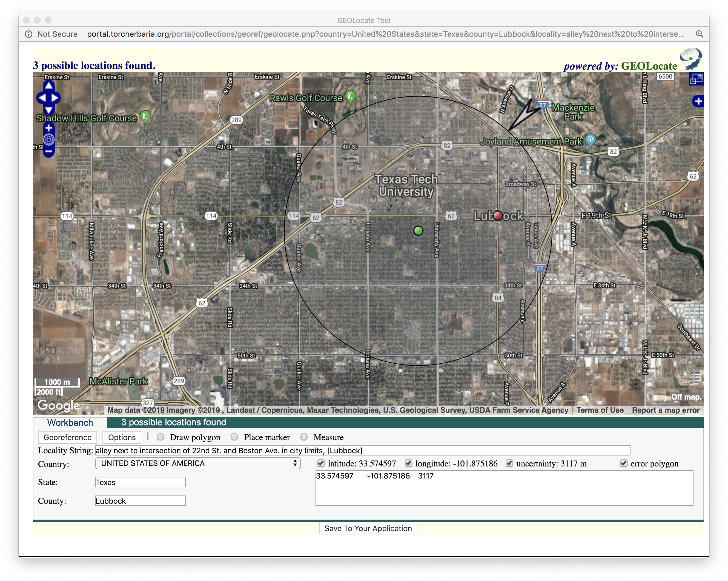Click the Texas Tech University map label

[406, 186]
